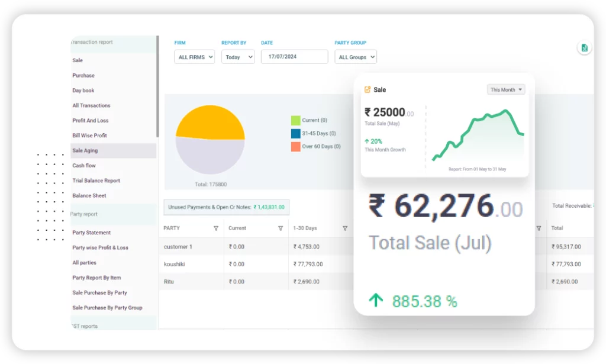Click Total: 175800 under pie chart
The height and width of the screenshot is (364, 606).
[x=211, y=184]
